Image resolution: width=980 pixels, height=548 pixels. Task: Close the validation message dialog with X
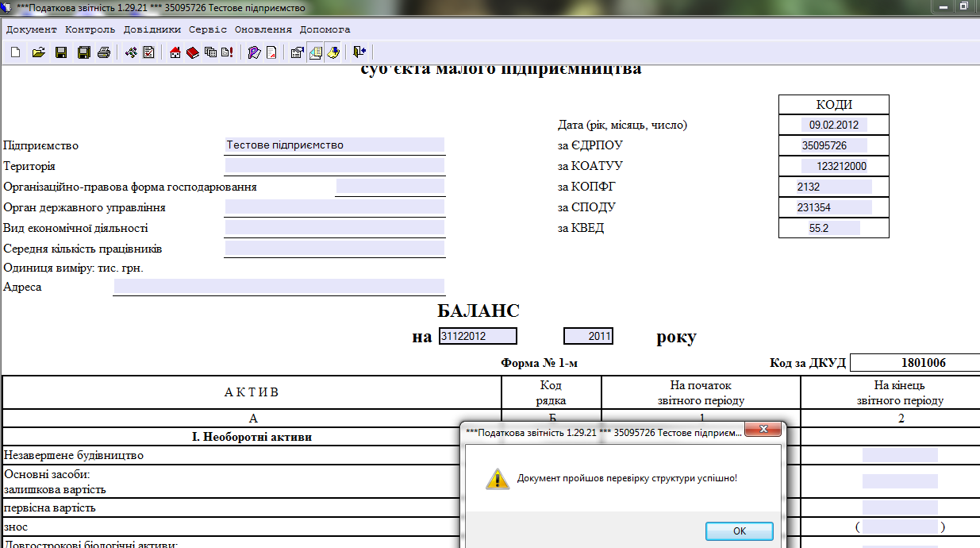pyautogui.click(x=765, y=430)
